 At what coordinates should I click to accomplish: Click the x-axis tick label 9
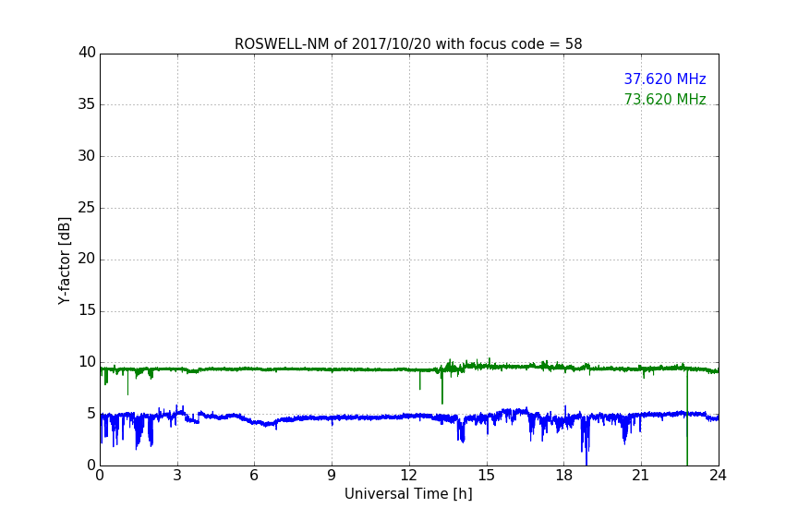pos(332,476)
